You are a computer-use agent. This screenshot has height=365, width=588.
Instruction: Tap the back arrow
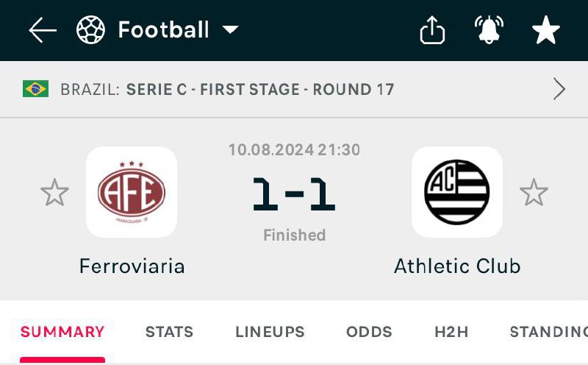pos(42,30)
